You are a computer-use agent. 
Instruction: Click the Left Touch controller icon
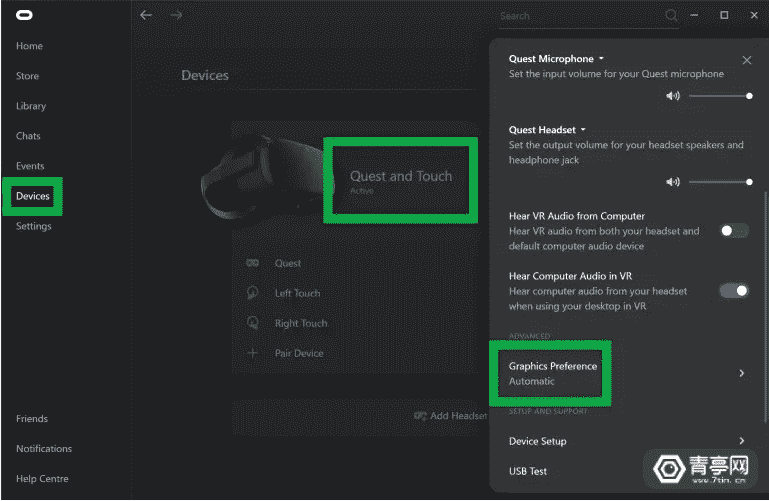[x=253, y=293]
